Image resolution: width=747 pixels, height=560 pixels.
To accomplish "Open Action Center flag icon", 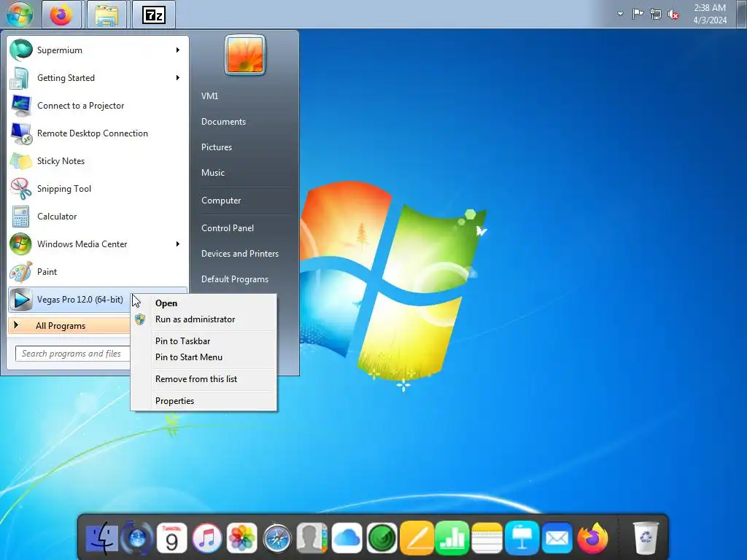I will click(638, 14).
